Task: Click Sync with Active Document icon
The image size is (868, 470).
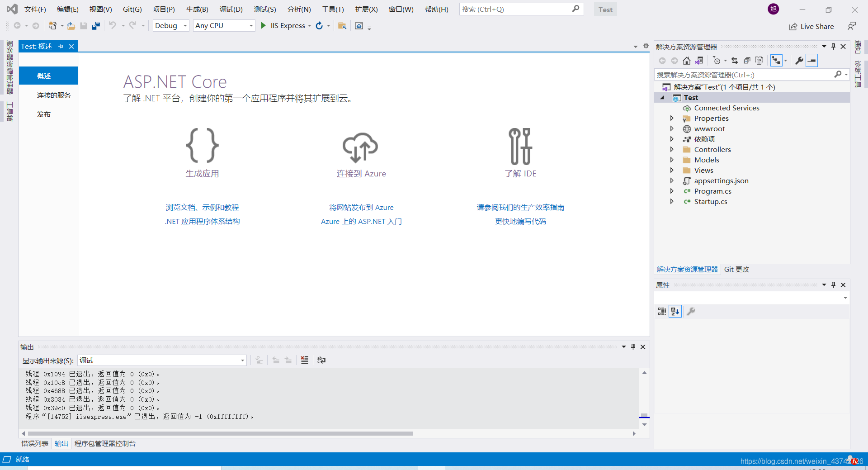Action: click(x=735, y=61)
